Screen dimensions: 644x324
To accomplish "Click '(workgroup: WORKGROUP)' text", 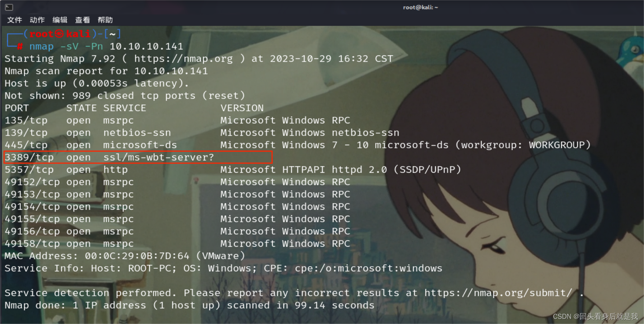I will pos(523,145).
